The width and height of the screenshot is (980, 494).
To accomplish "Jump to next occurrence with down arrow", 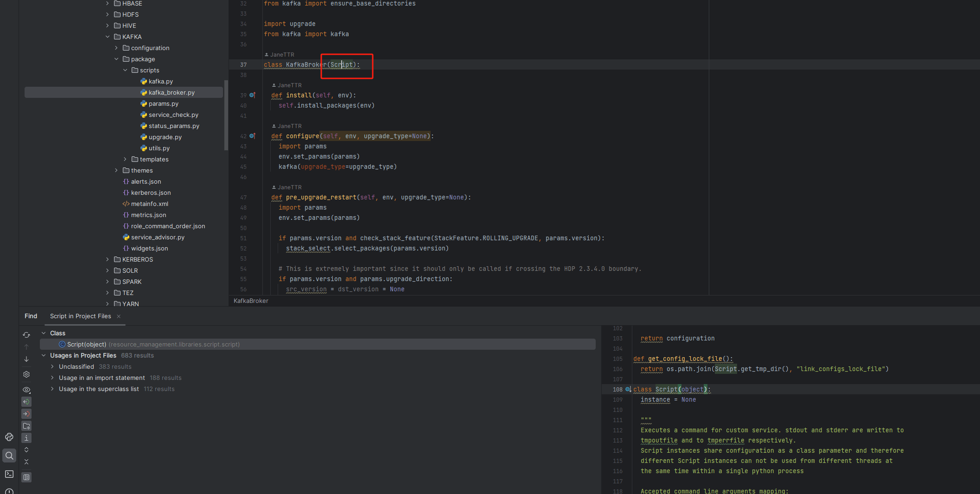I will (26, 359).
